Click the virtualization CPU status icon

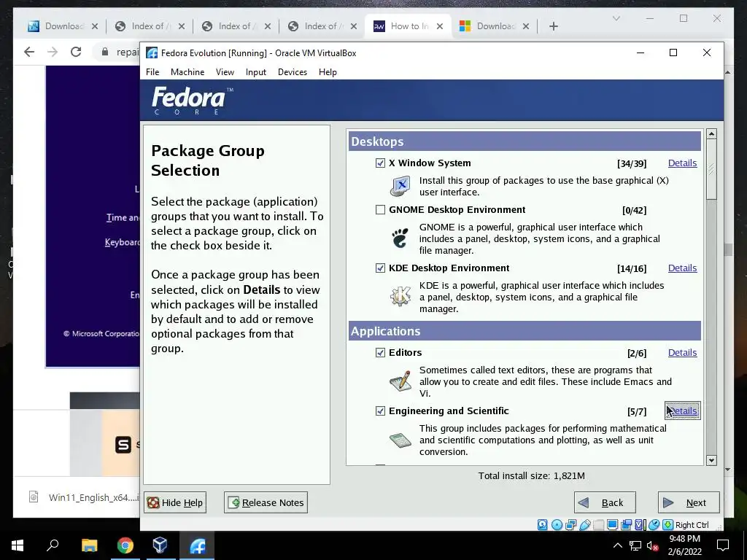[639, 525]
